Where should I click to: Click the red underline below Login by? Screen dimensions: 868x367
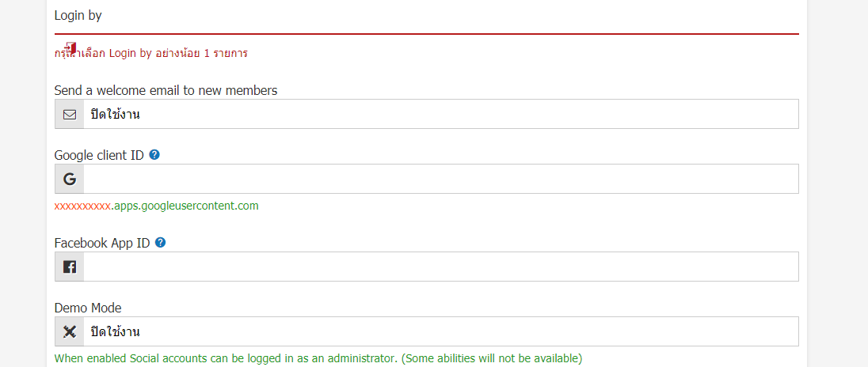tap(426, 34)
